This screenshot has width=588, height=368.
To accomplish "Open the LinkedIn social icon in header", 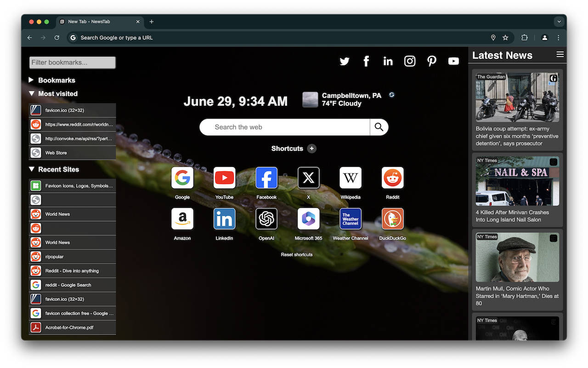I will click(388, 61).
